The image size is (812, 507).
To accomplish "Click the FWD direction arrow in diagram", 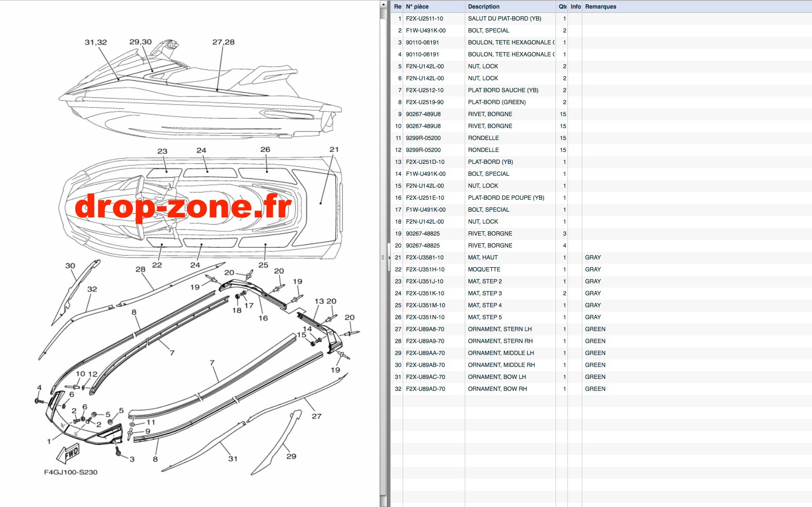I will coord(68,453).
